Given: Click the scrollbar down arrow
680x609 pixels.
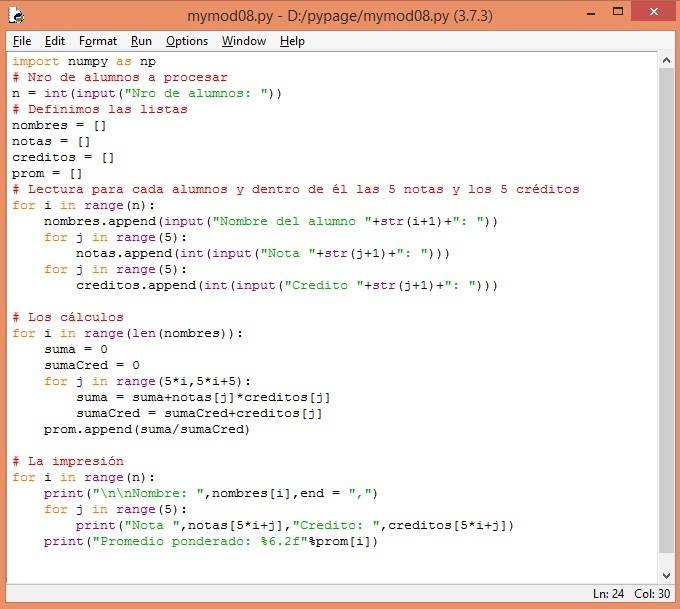Looking at the screenshot, I should pyautogui.click(x=667, y=576).
